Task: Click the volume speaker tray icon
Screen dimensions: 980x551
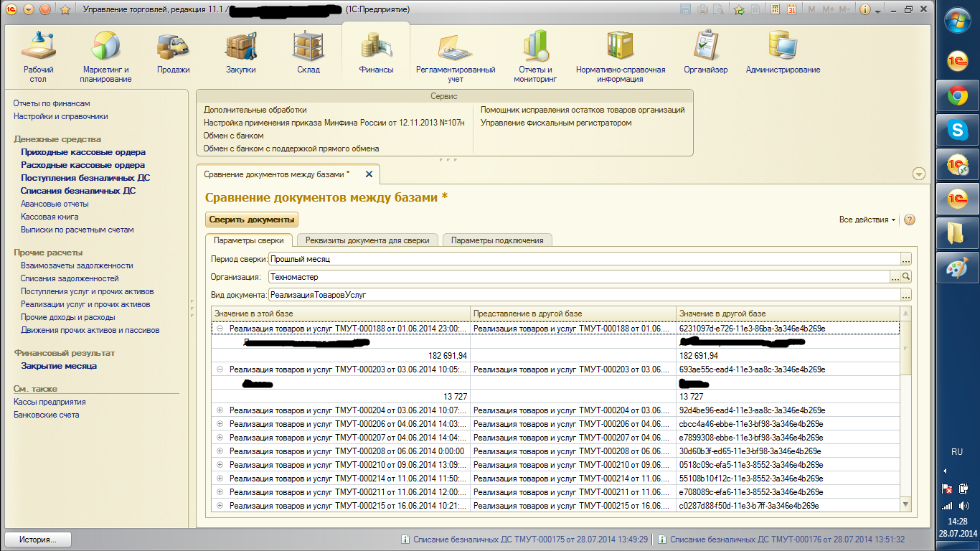Action: tap(965, 506)
